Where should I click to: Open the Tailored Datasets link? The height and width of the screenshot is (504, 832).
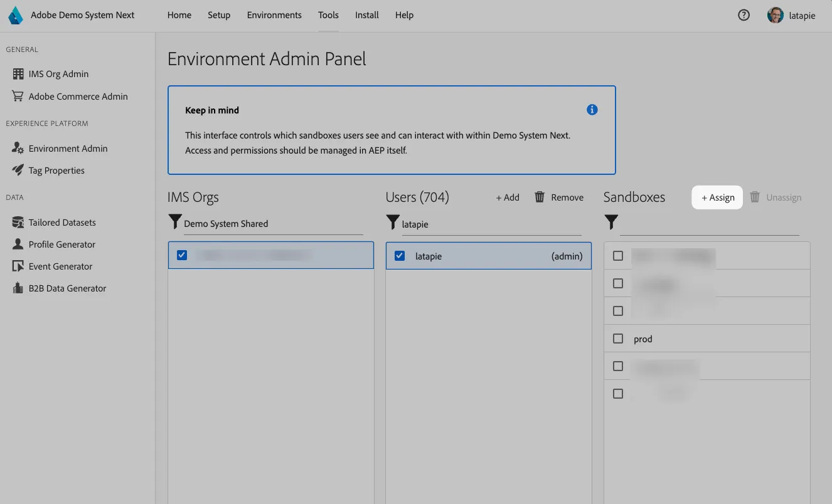click(x=62, y=223)
